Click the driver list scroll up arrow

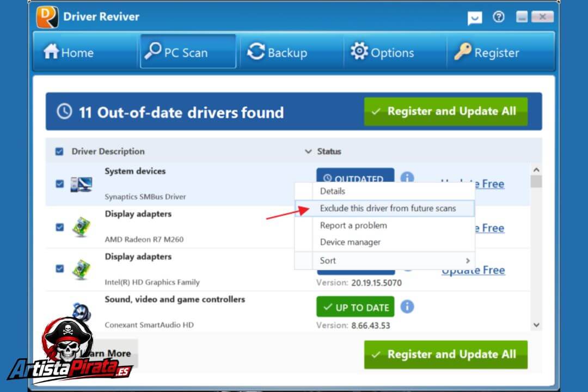536,170
